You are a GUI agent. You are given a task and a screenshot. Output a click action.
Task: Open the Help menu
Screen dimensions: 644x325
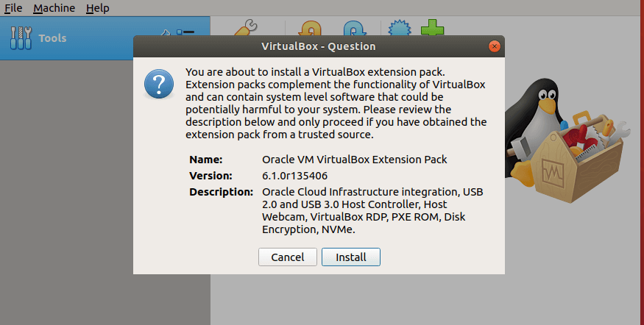click(98, 8)
